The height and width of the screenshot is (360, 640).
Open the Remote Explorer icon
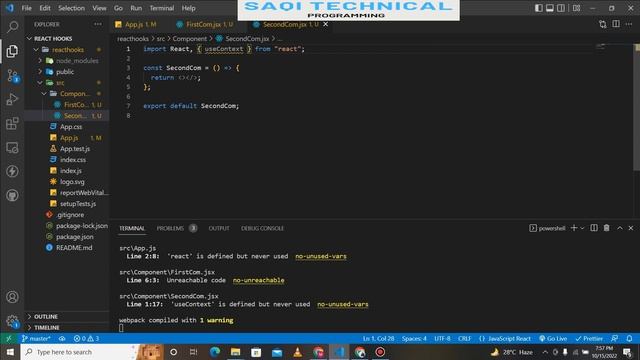click(x=12, y=147)
